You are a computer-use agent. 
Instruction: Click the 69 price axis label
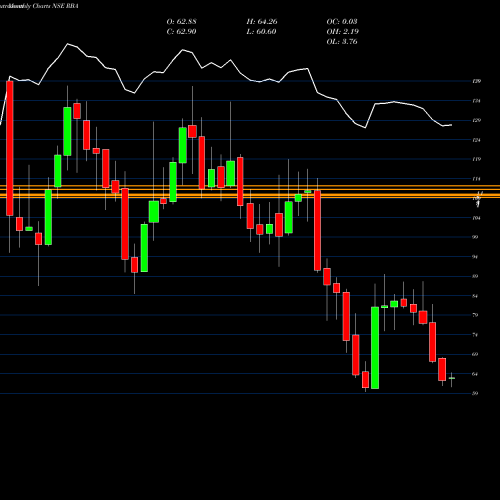coord(475,354)
